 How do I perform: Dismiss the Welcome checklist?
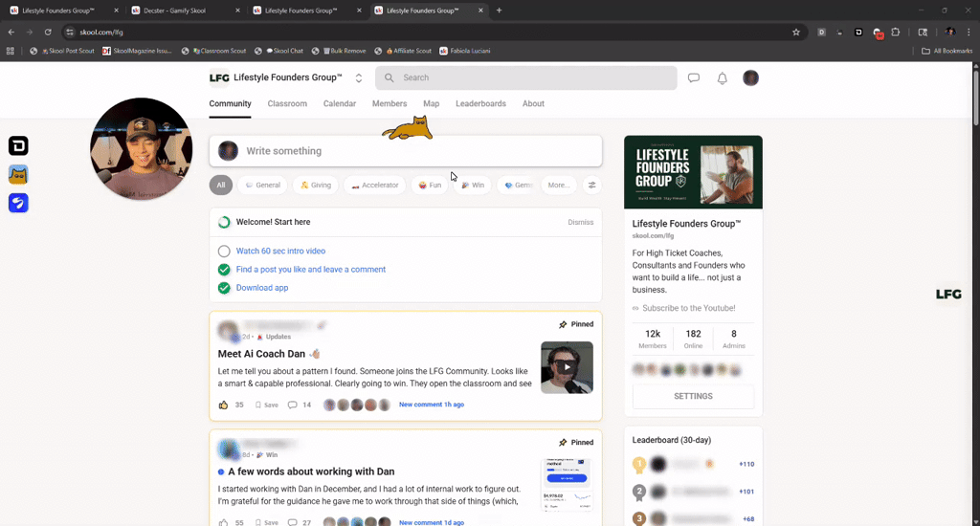(581, 223)
